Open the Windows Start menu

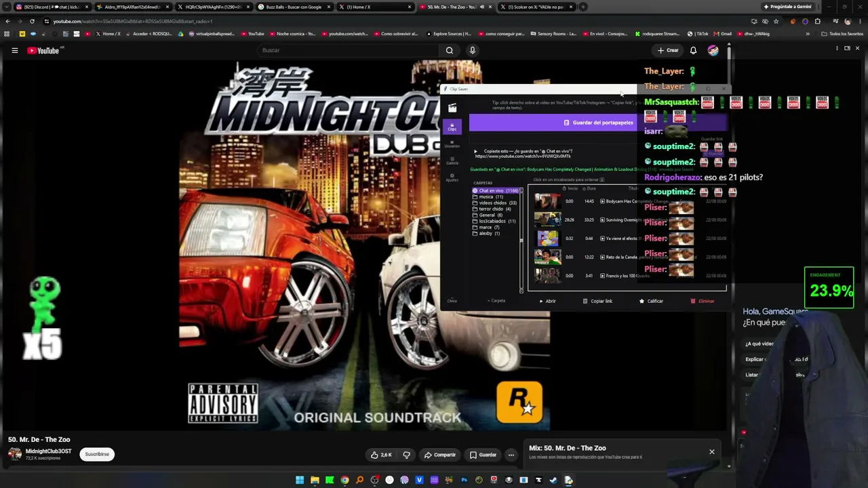click(300, 480)
